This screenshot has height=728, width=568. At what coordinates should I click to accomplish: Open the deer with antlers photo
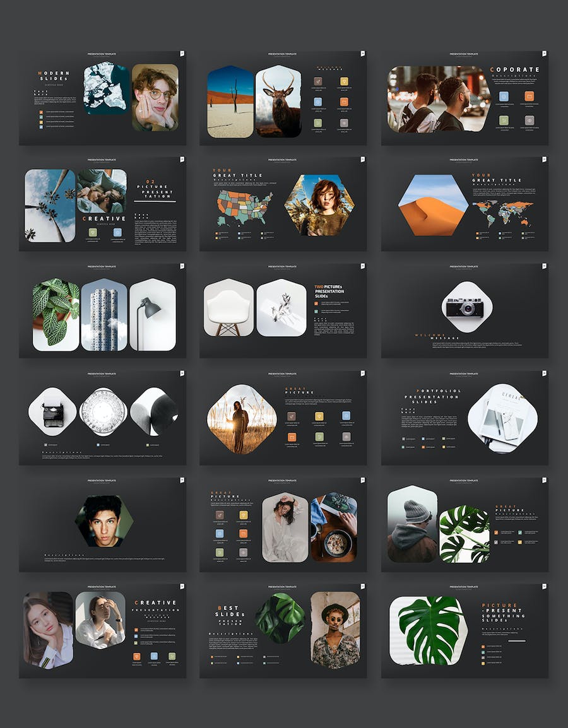pyautogui.click(x=278, y=101)
